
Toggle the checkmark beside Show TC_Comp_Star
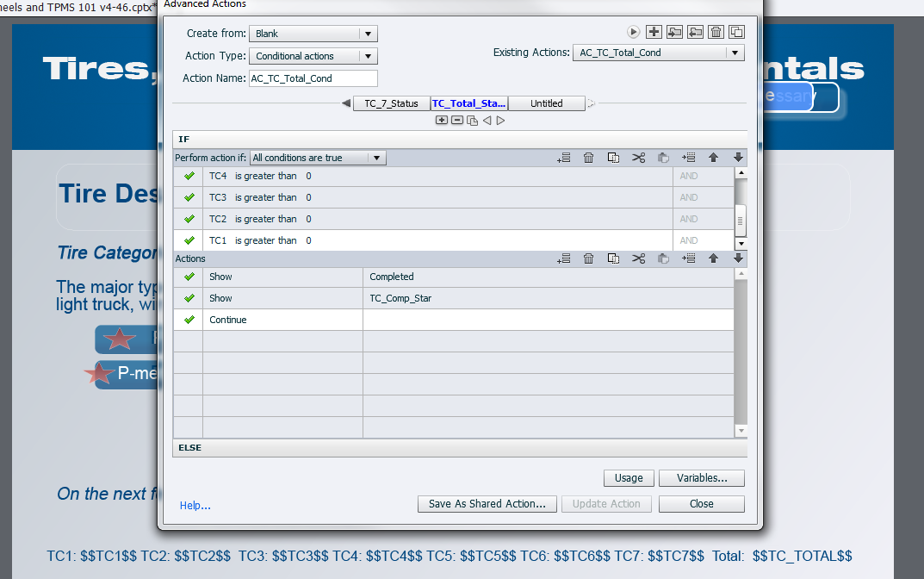(189, 298)
